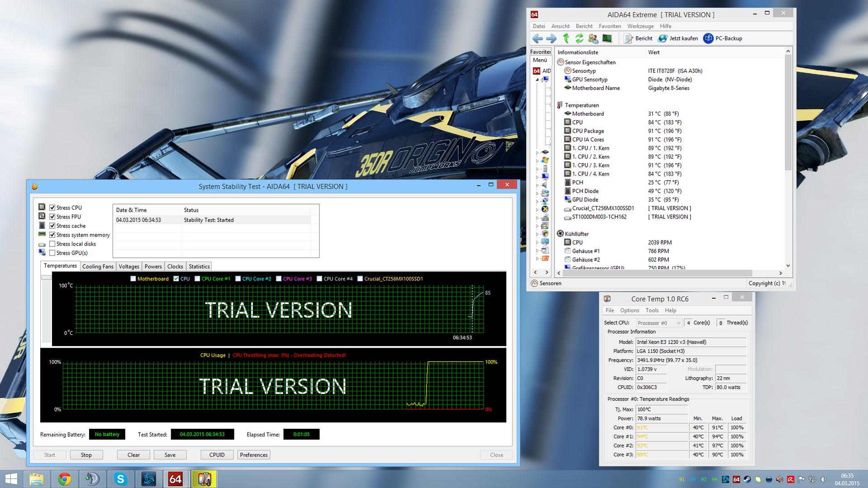Enable the CPU Core #1 graph checkbox
The image size is (868, 488).
197,279
